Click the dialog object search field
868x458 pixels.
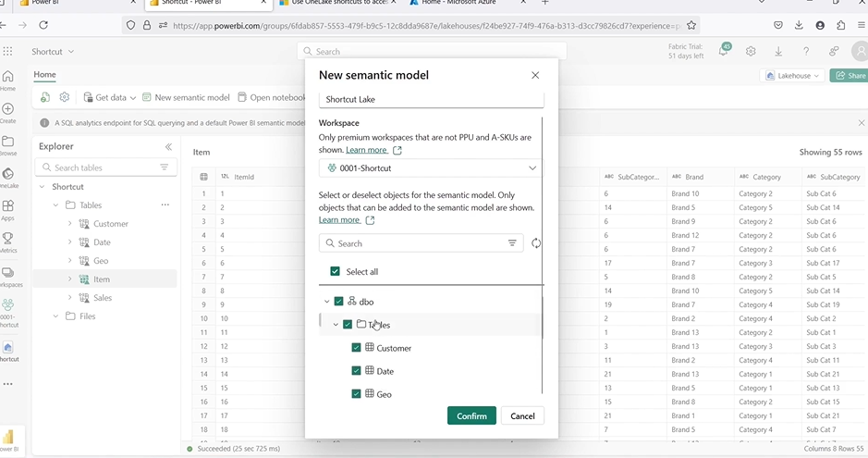[x=421, y=243]
